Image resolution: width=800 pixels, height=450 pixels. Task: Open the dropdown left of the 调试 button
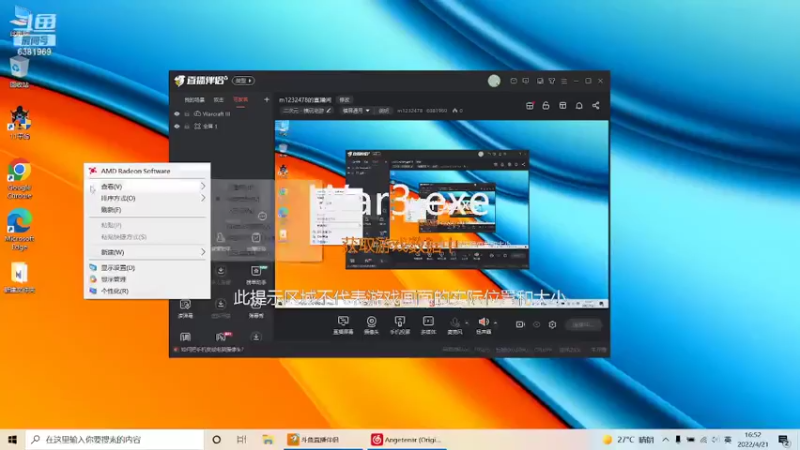[356, 110]
